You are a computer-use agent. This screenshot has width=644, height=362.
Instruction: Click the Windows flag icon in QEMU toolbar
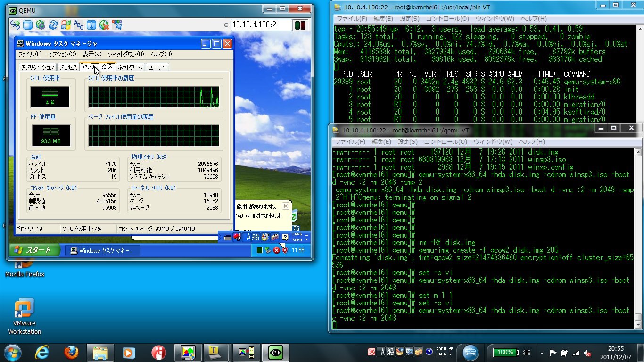(66, 25)
